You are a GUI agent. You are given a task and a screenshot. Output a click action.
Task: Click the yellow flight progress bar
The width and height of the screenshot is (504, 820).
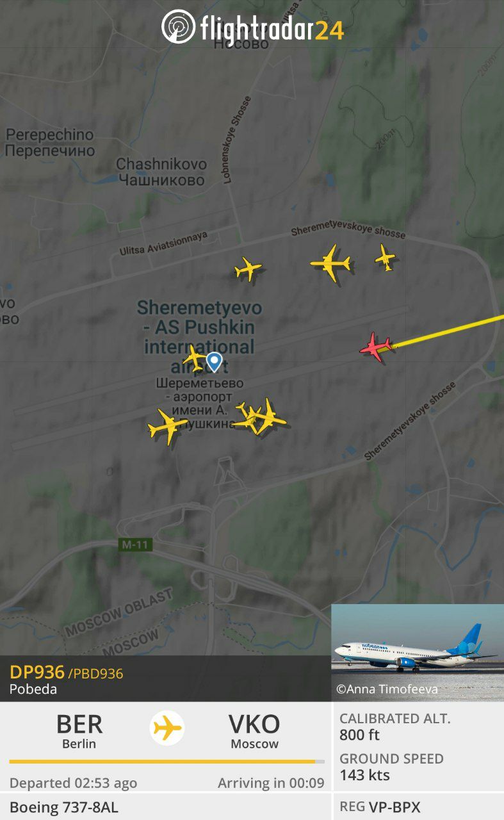click(x=167, y=762)
